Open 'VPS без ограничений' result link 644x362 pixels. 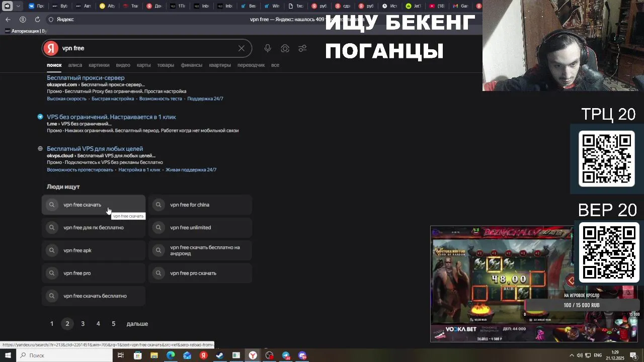pyautogui.click(x=111, y=117)
